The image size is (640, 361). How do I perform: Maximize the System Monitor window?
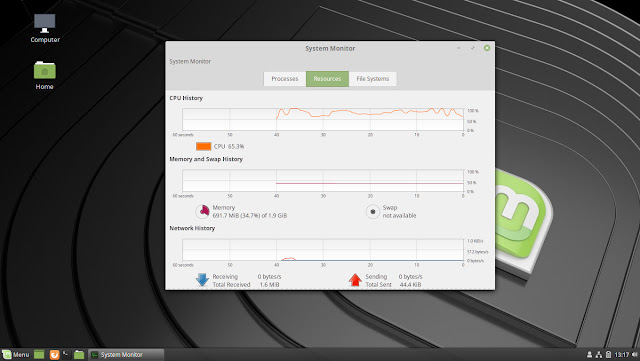click(473, 48)
